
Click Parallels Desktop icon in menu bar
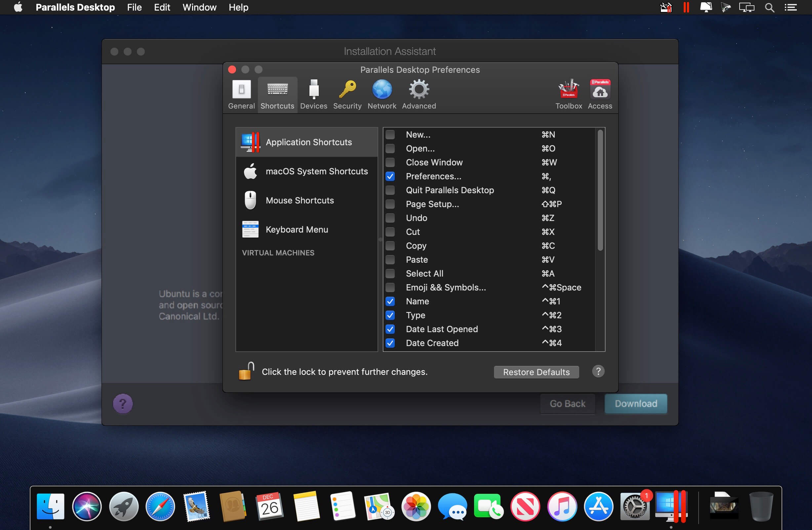tap(686, 7)
